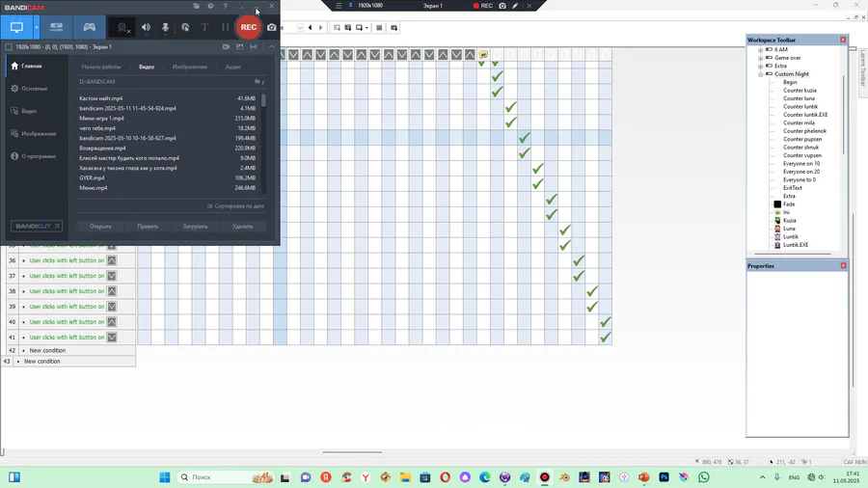Start recording with red REC button
The height and width of the screenshot is (488, 868).
[x=249, y=27]
